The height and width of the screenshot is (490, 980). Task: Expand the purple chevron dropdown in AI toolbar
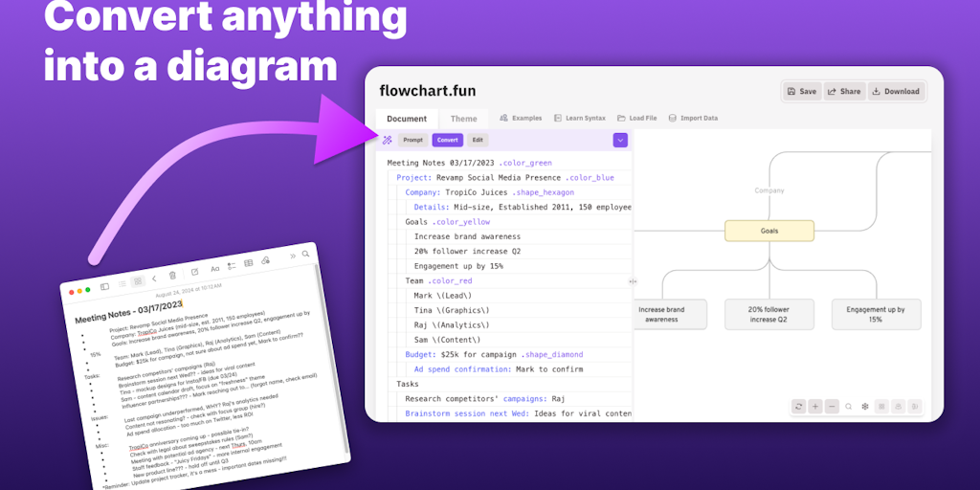click(620, 140)
